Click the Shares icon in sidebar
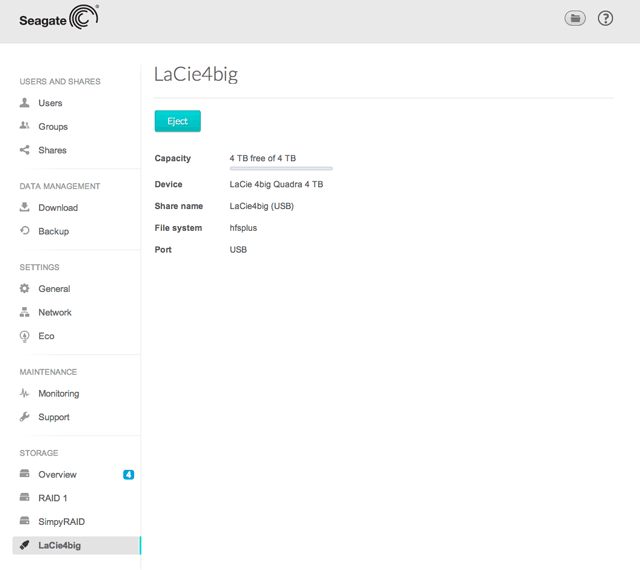Screen dimensions: 640x570 coord(25,150)
